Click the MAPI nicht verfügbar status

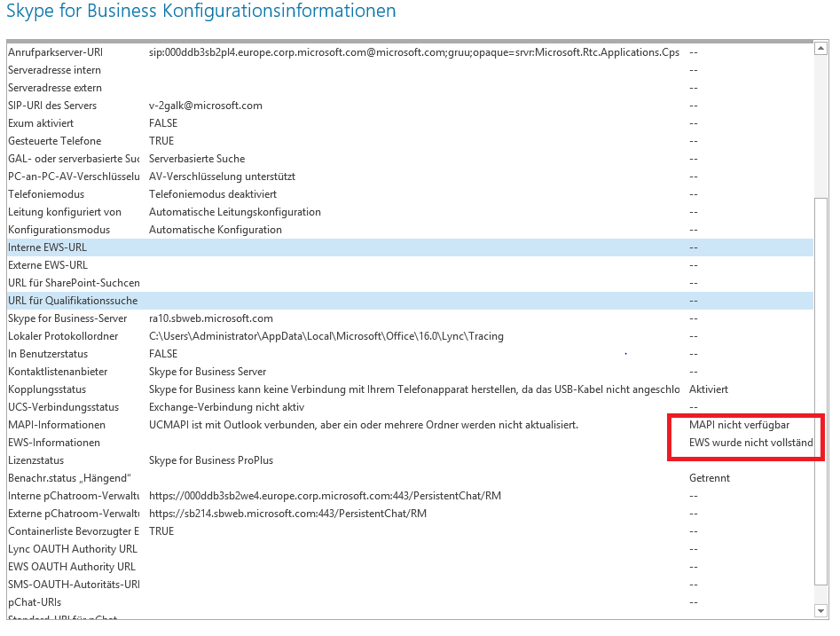[x=739, y=424]
